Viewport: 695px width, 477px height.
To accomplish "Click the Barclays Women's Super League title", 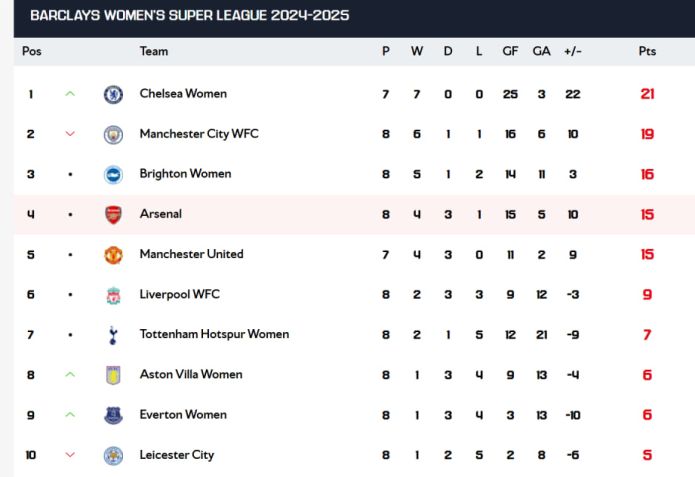I will pyautogui.click(x=190, y=16).
